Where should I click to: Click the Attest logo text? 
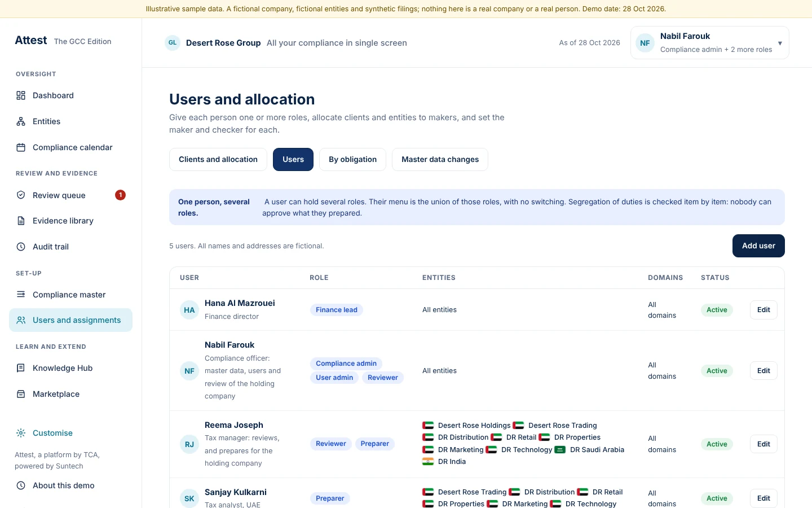tap(31, 40)
